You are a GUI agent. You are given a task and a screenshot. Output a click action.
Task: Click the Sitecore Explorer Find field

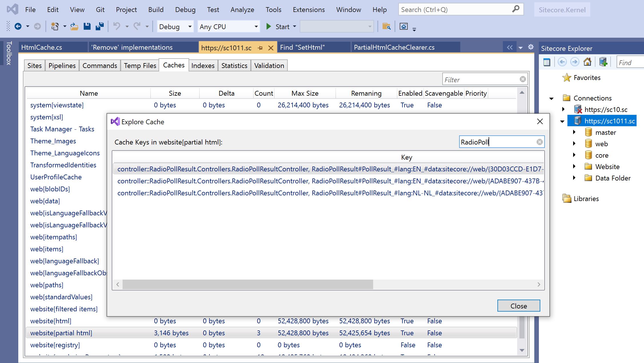click(x=630, y=62)
